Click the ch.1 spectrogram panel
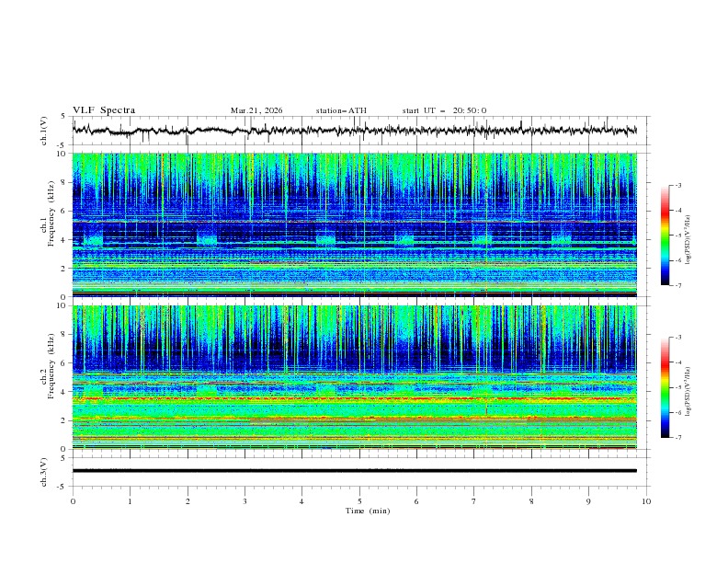This screenshot has height=563, width=728. 355,224
